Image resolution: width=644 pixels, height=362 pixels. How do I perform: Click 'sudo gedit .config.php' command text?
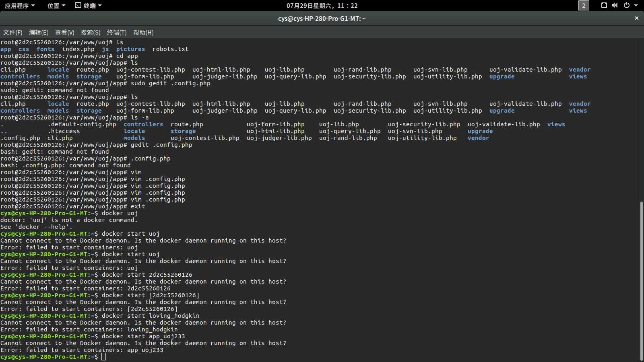click(x=171, y=83)
